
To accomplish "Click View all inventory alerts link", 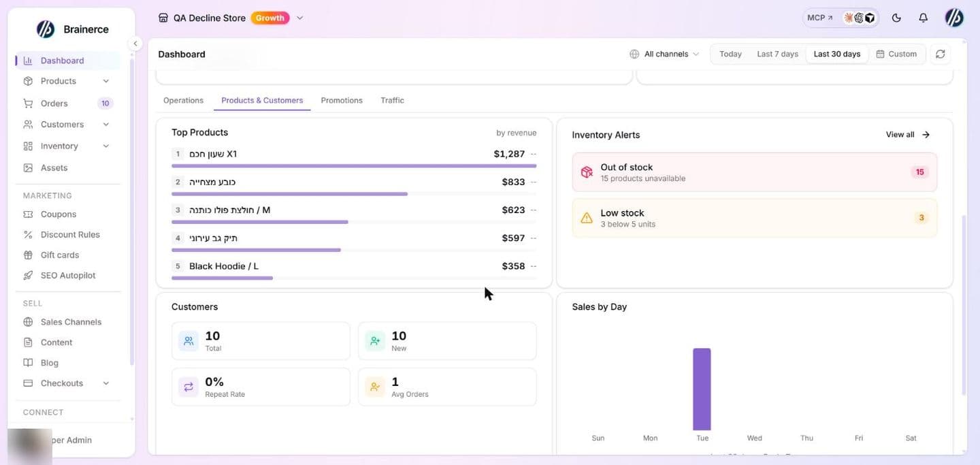I will click(x=908, y=135).
